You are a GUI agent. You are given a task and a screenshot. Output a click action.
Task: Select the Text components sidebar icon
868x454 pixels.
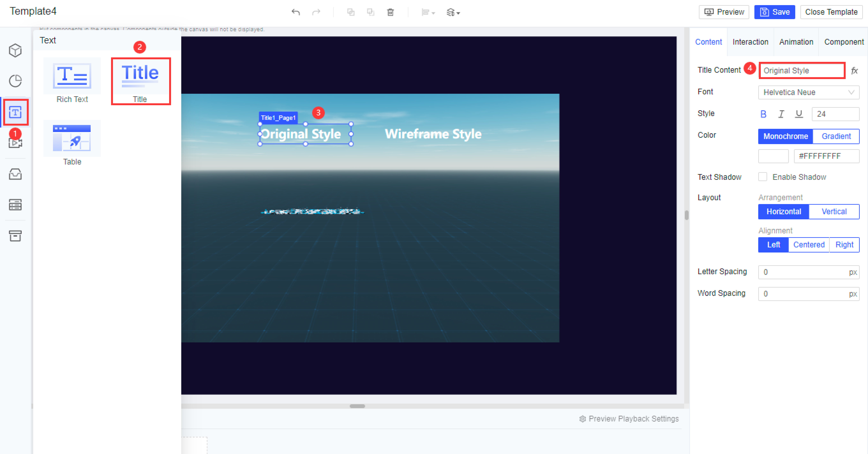coord(15,112)
